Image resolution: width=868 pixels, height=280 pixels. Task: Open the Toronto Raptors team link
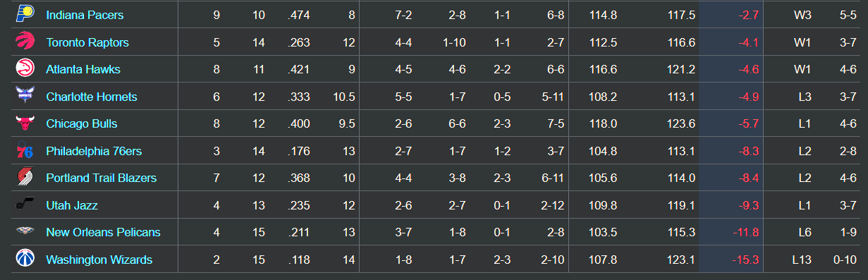coord(87,42)
